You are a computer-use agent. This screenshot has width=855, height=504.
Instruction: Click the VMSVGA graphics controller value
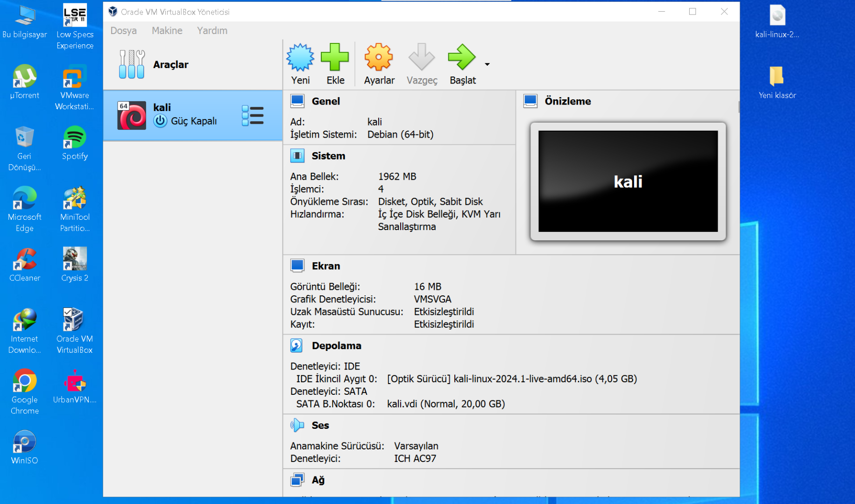[432, 299]
